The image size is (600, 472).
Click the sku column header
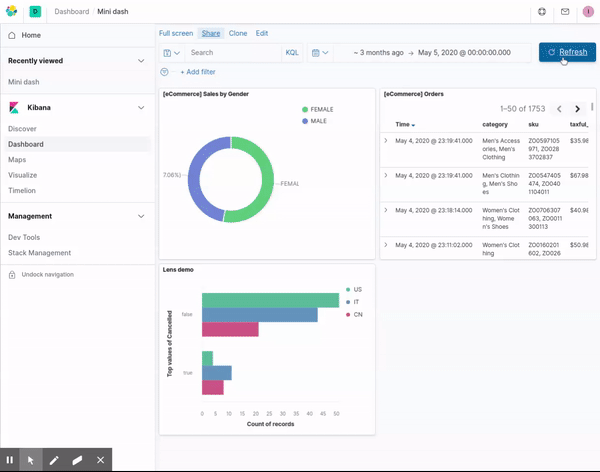pos(533,124)
